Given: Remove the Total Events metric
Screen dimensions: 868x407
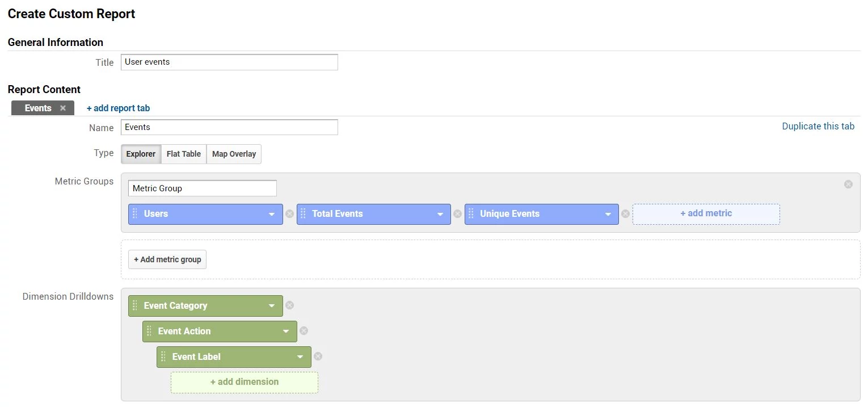Looking at the screenshot, I should [x=457, y=214].
